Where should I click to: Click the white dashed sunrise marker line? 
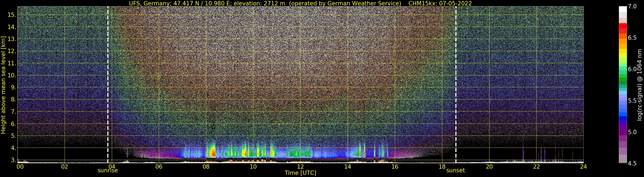108,85
